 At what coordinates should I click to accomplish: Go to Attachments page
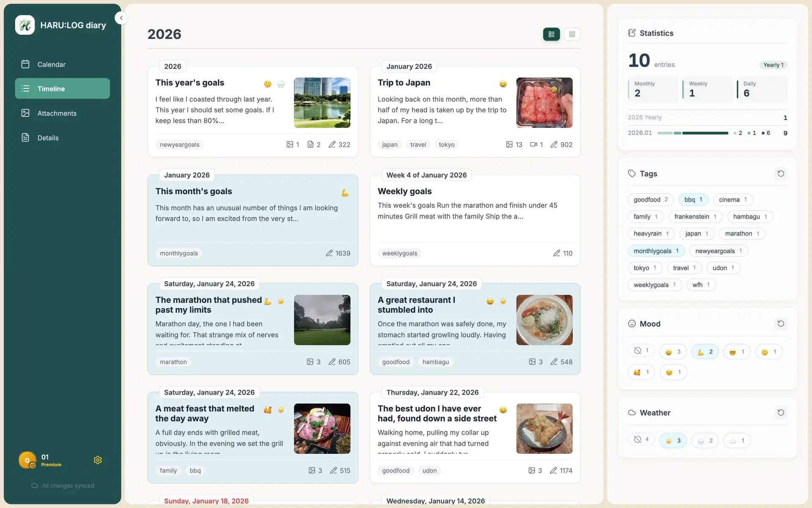62,113
